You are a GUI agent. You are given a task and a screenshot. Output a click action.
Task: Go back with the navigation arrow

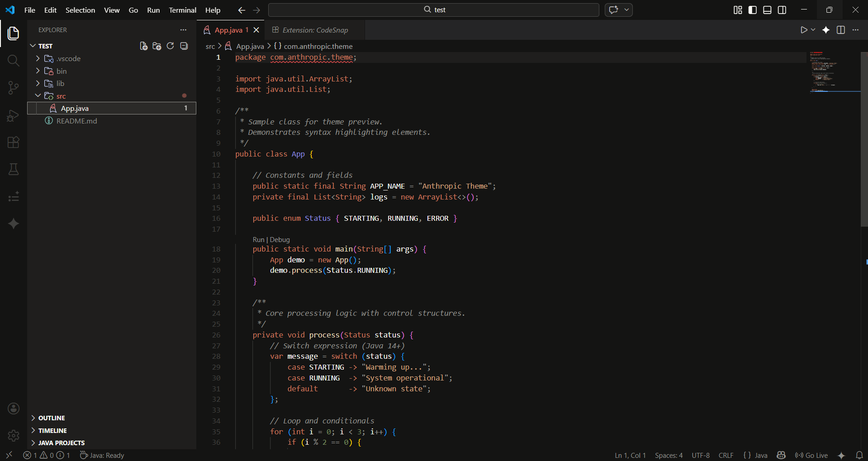tap(242, 10)
